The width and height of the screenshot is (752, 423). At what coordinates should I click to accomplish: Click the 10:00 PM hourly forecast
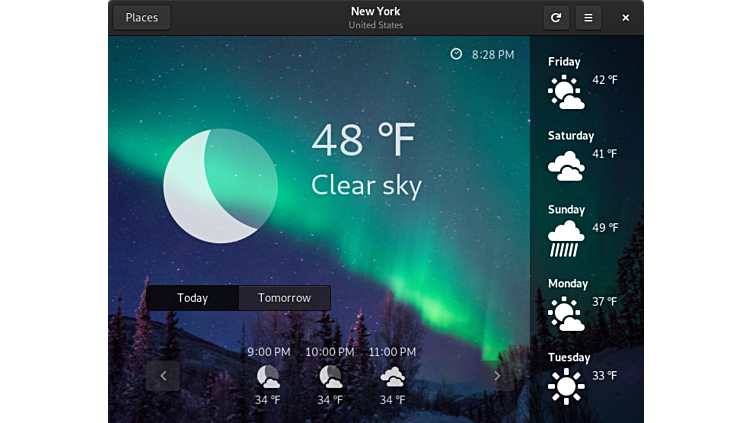(x=330, y=376)
